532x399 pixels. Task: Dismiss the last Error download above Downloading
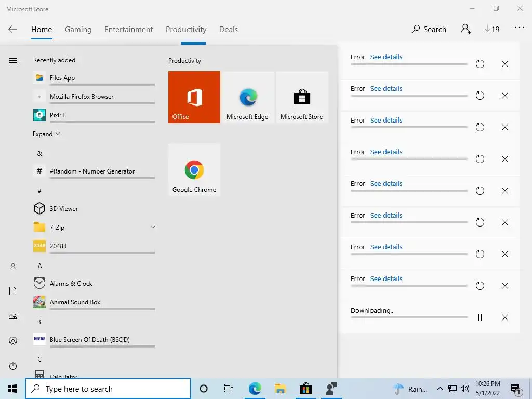pyautogui.click(x=505, y=286)
